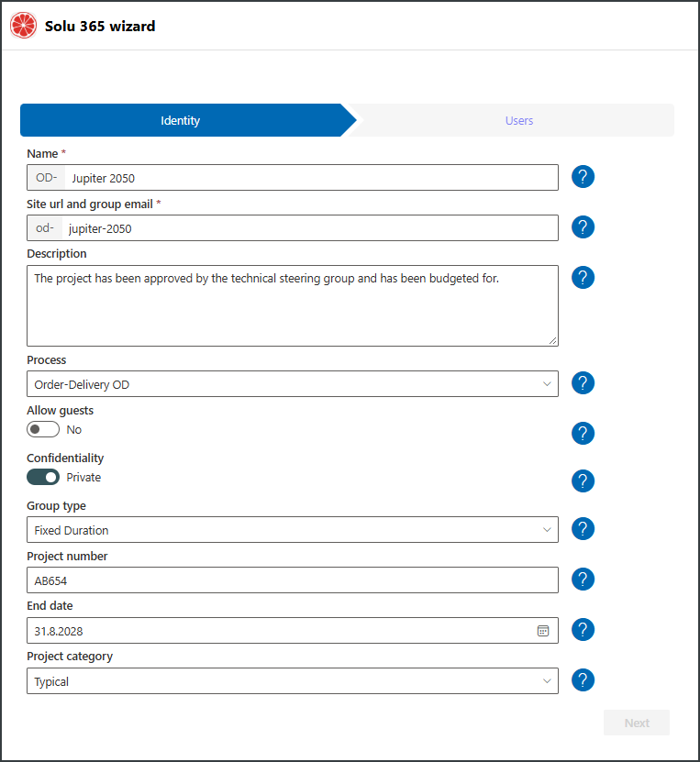Focus the site url field jupiter-2050
The width and height of the screenshot is (700, 762).
tap(310, 228)
